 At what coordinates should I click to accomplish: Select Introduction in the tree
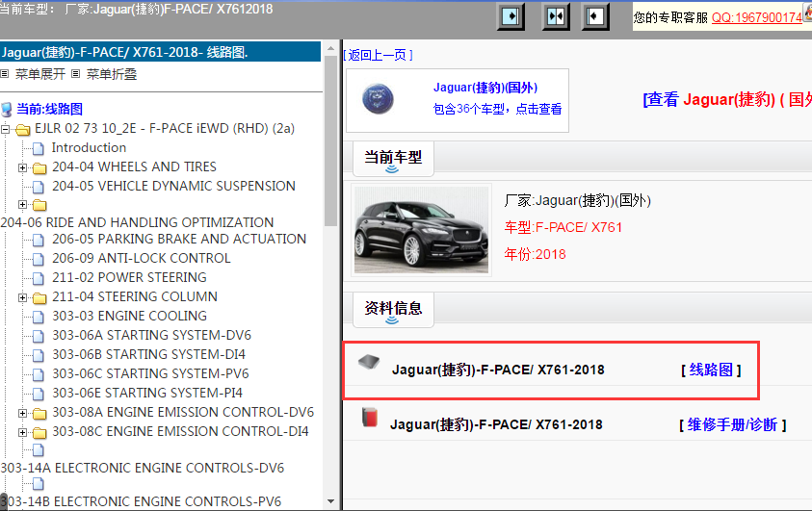(x=89, y=148)
